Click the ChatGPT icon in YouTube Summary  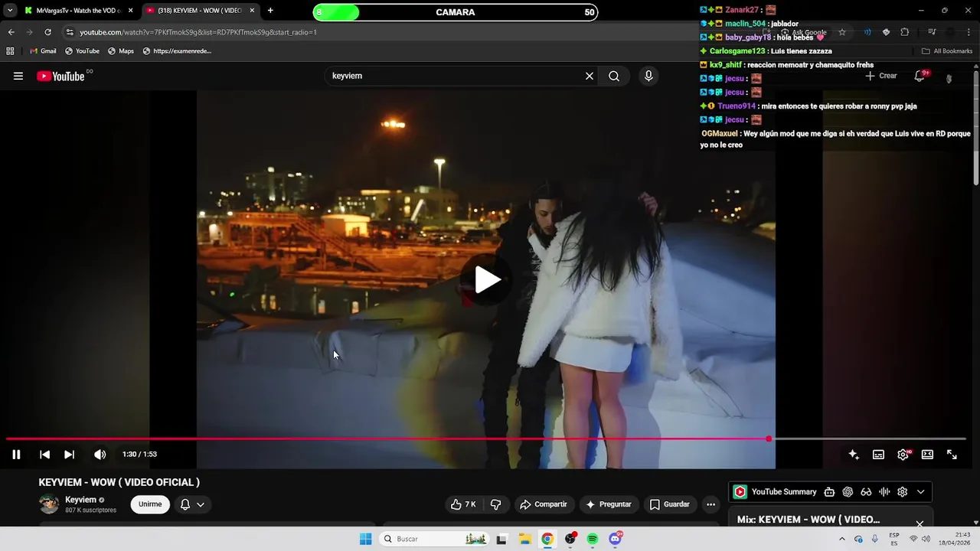coord(848,492)
